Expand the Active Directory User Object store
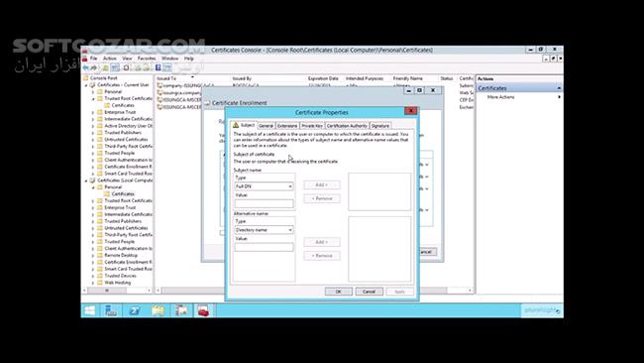 click(x=93, y=126)
